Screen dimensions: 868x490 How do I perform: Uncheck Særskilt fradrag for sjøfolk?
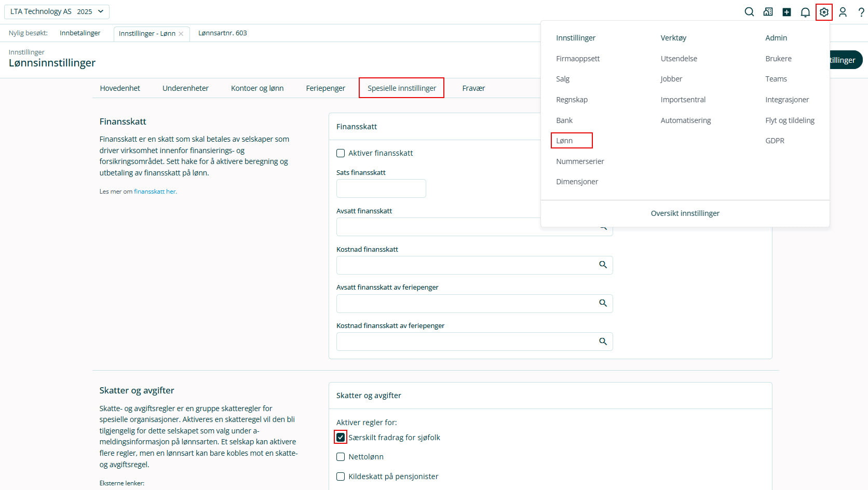tap(341, 438)
